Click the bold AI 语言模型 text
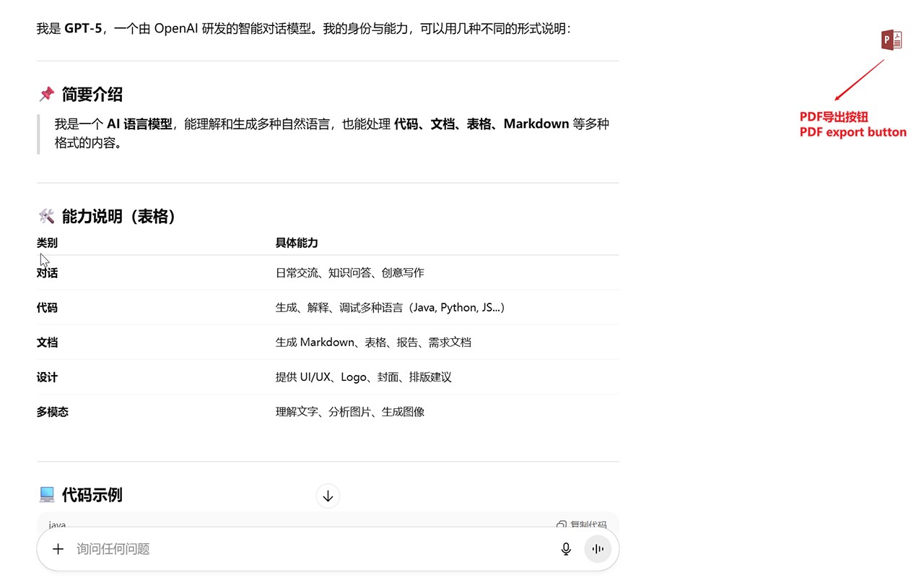Viewport: 924px width, 578px height. click(139, 124)
